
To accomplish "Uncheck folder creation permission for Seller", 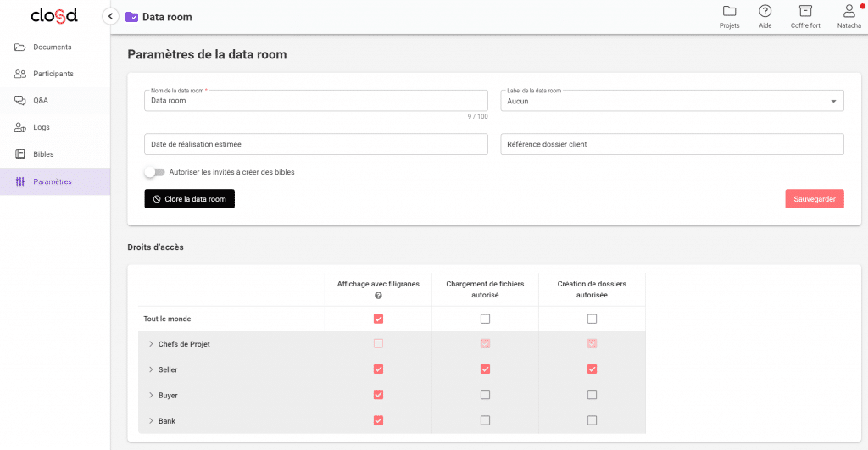I will pyautogui.click(x=592, y=369).
